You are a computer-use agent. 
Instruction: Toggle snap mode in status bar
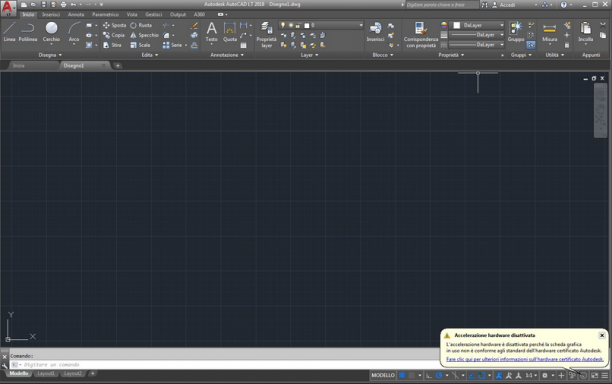[x=411, y=375]
